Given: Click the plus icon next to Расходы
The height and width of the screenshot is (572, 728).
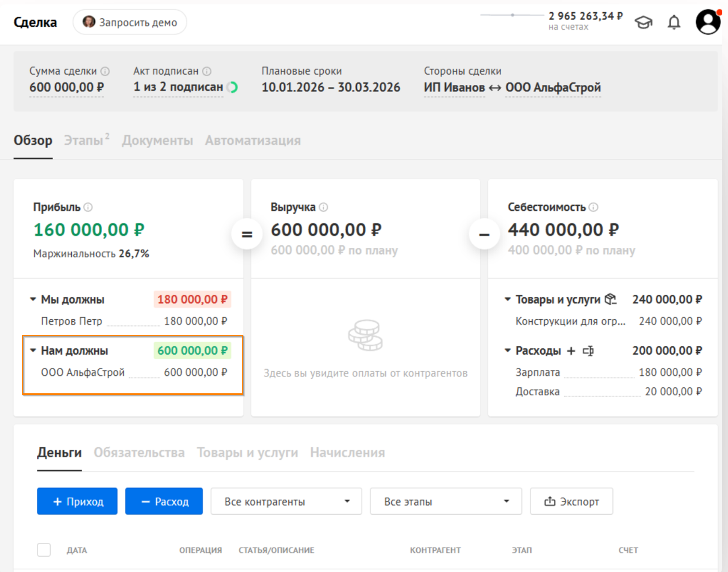Looking at the screenshot, I should (571, 351).
